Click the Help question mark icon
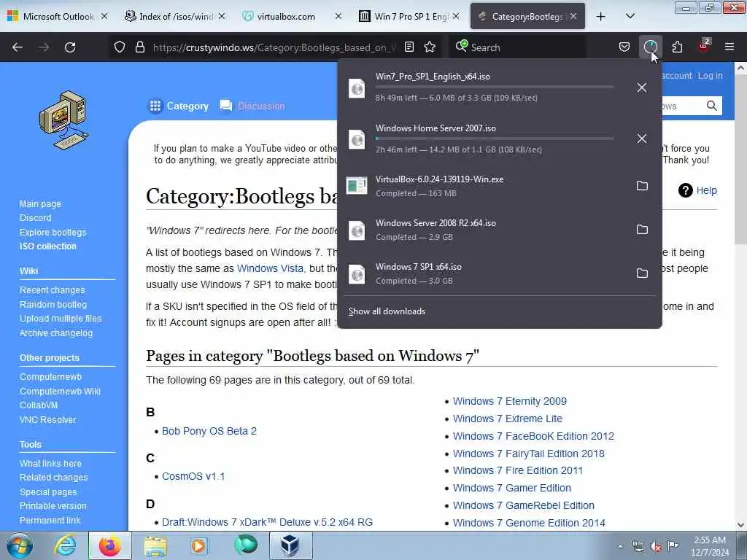The image size is (747, 560). pos(685,190)
